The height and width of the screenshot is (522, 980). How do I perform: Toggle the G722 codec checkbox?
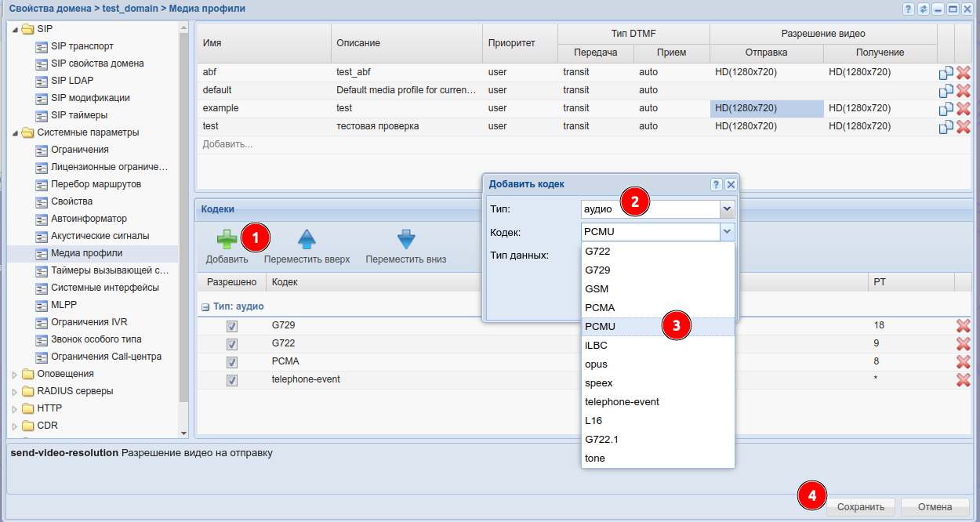coord(232,344)
